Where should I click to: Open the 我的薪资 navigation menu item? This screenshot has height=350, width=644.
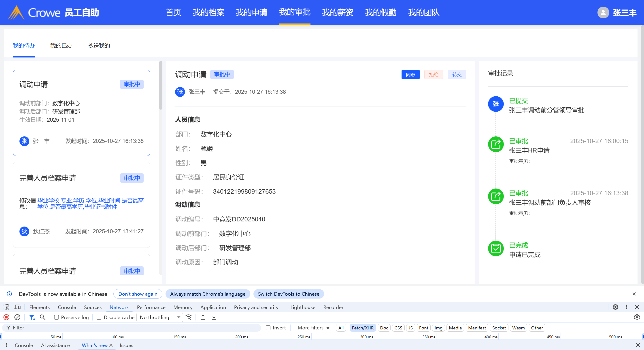point(338,12)
